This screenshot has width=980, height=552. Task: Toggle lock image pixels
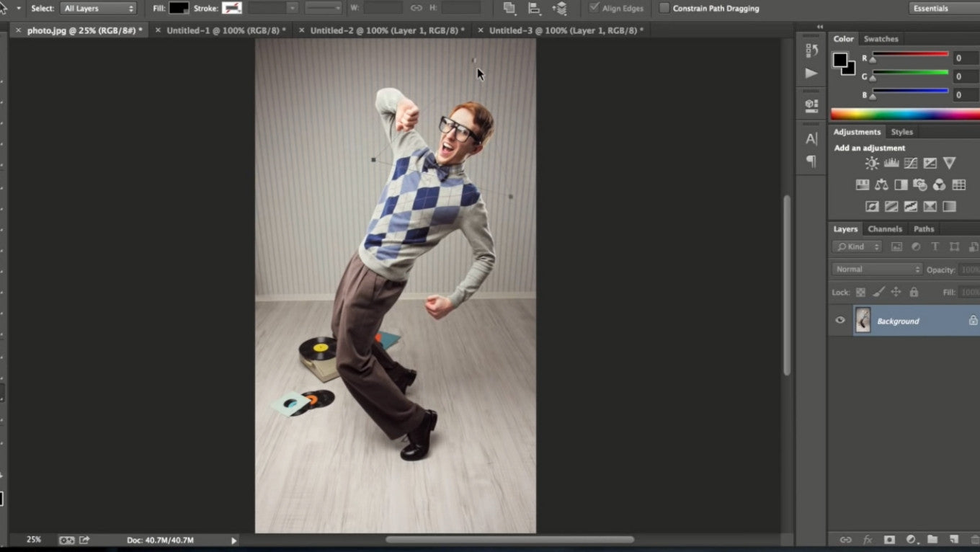pos(878,293)
